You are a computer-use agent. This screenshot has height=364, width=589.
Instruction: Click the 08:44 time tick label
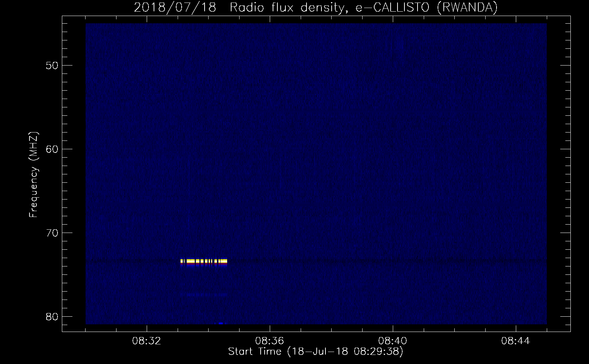coord(516,341)
